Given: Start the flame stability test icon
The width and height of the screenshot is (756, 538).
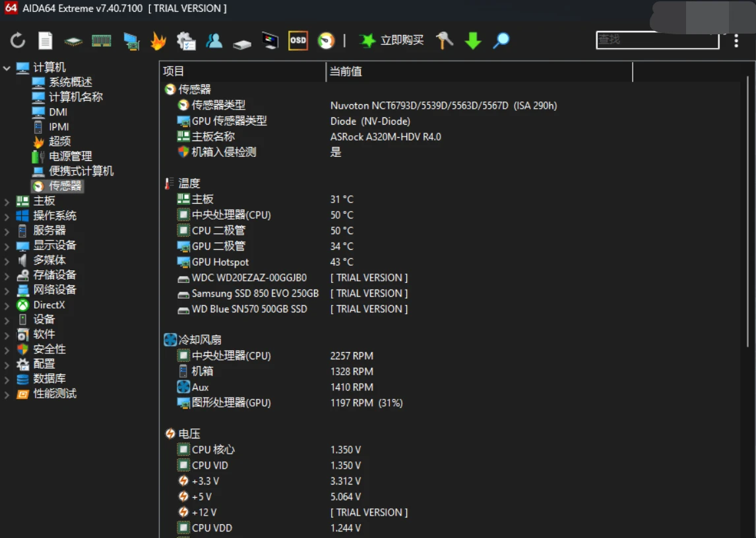Looking at the screenshot, I should 158,41.
